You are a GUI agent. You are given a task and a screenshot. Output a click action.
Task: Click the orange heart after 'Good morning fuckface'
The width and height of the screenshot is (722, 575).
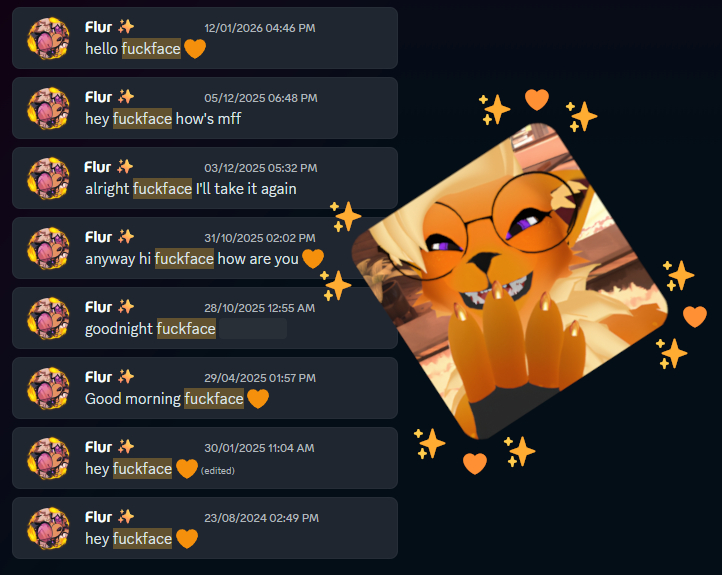tap(258, 399)
